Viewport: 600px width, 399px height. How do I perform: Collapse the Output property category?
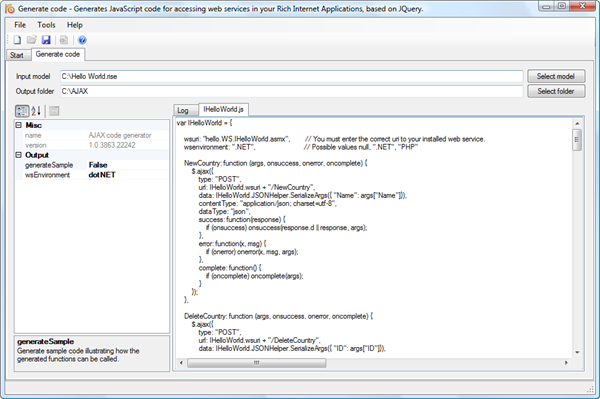18,155
